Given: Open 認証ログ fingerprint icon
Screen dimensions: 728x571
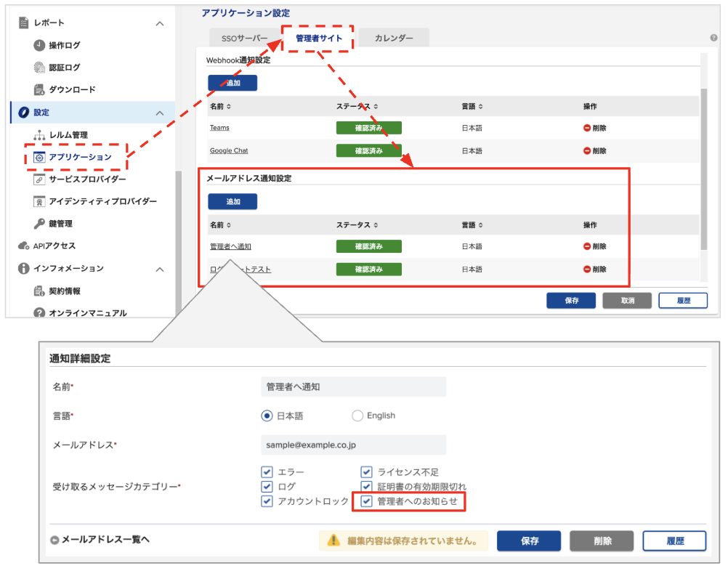Looking at the screenshot, I should tap(39, 68).
